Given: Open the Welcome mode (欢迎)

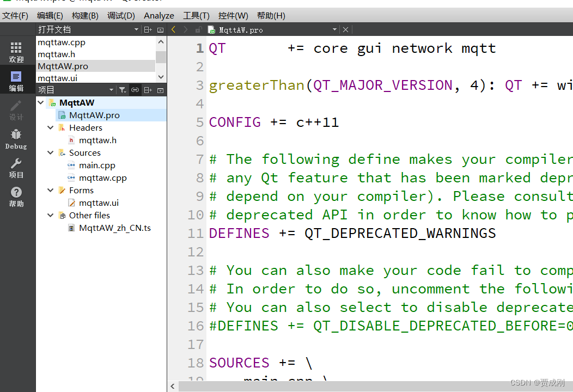Looking at the screenshot, I should 16,52.
